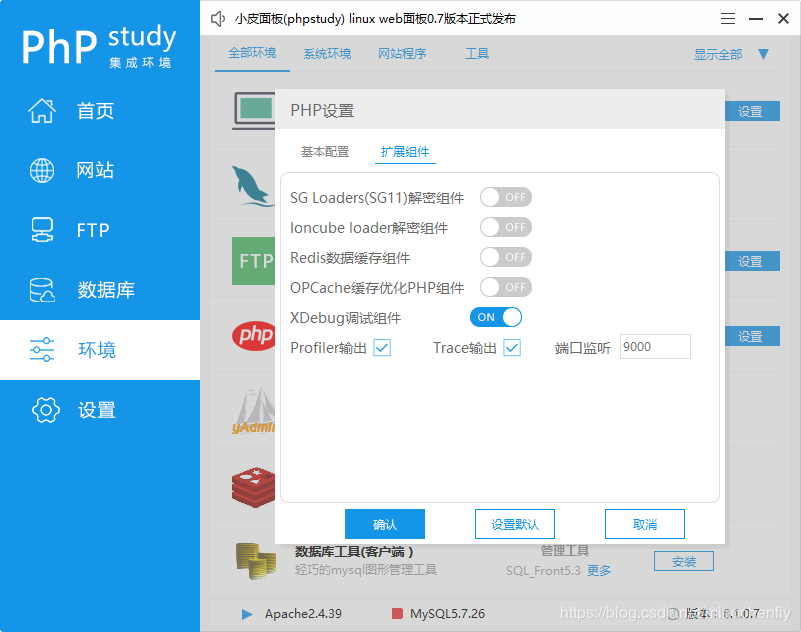This screenshot has width=801, height=632.
Task: Click the hamburger menu at top right
Action: coord(728,17)
